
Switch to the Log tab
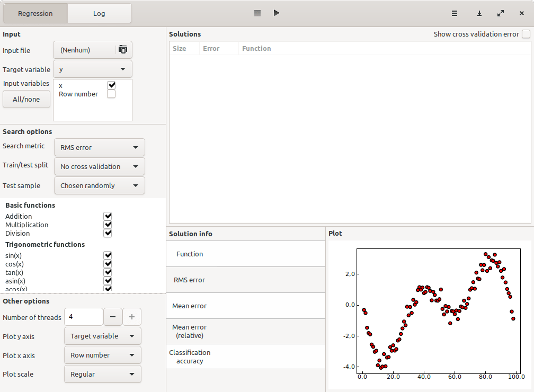pos(99,13)
